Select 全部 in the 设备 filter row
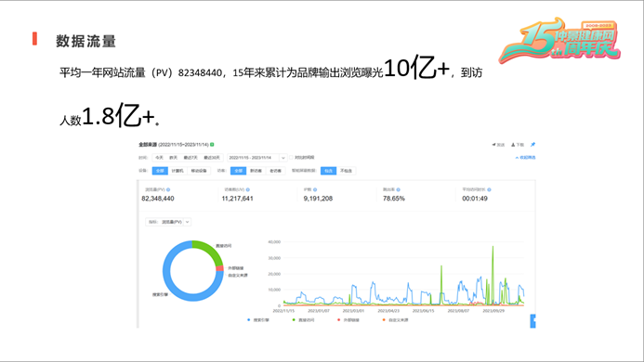The image size is (644, 362). pos(160,171)
